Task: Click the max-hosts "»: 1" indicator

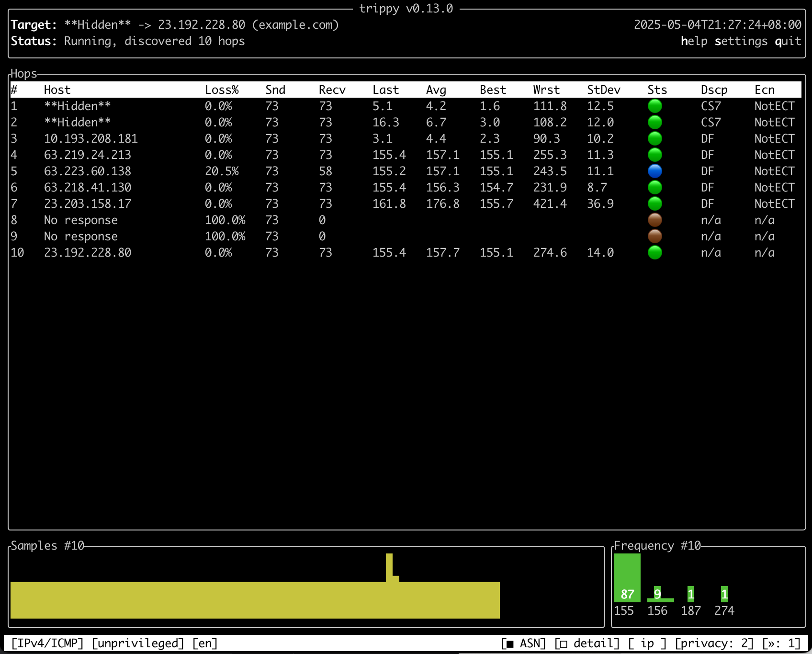Action: pos(781,643)
